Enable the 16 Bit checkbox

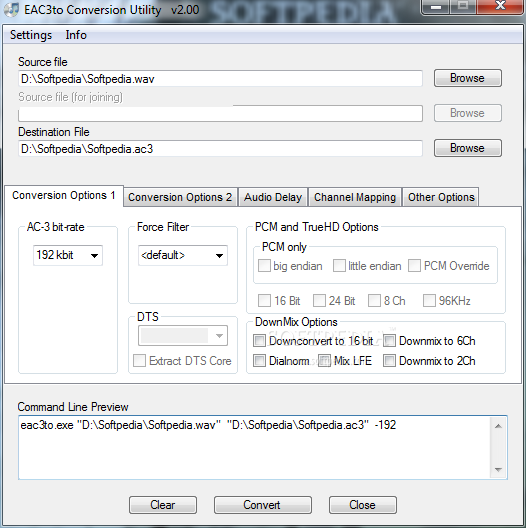[264, 301]
